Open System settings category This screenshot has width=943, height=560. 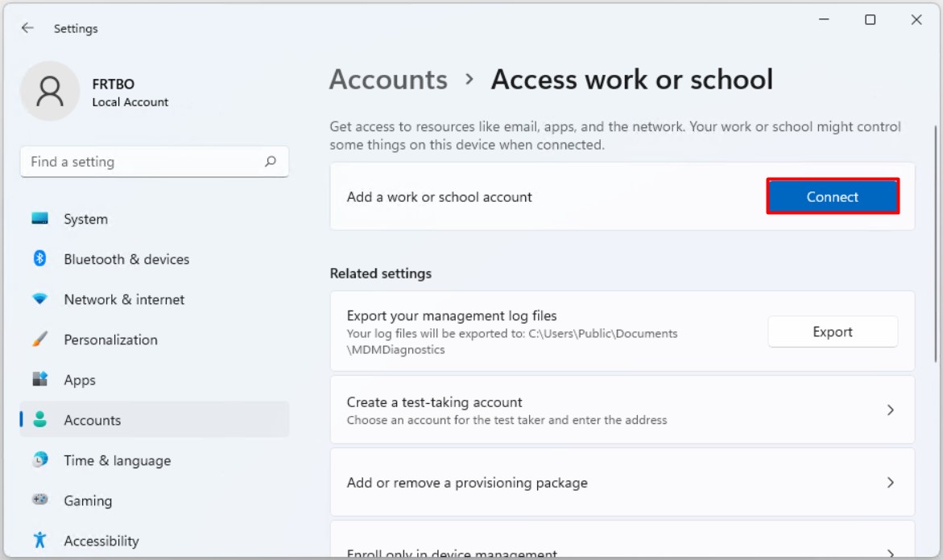(x=155, y=219)
